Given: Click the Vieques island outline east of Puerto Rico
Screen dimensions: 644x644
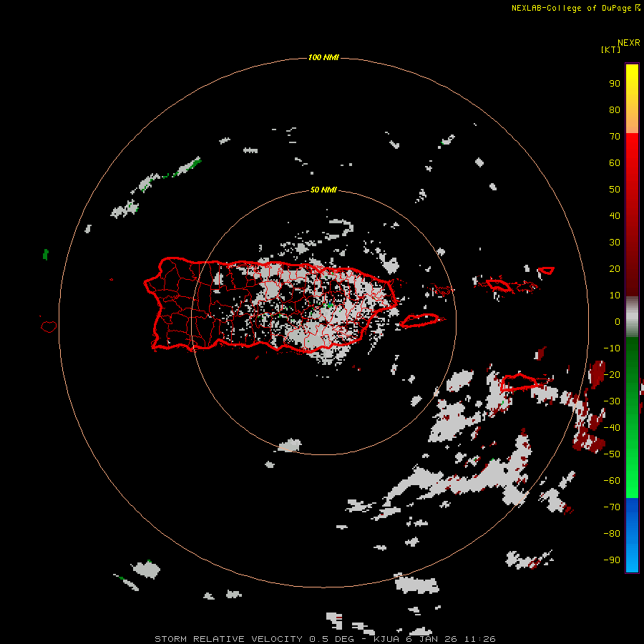Looking at the screenshot, I should [x=421, y=320].
